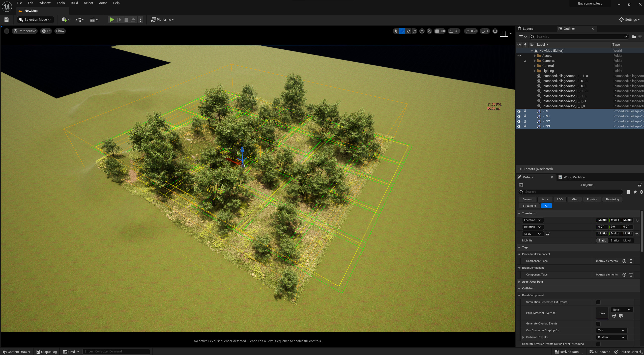The image size is (644, 355).
Task: Toggle Details property matrix view icon
Action: pos(628,192)
